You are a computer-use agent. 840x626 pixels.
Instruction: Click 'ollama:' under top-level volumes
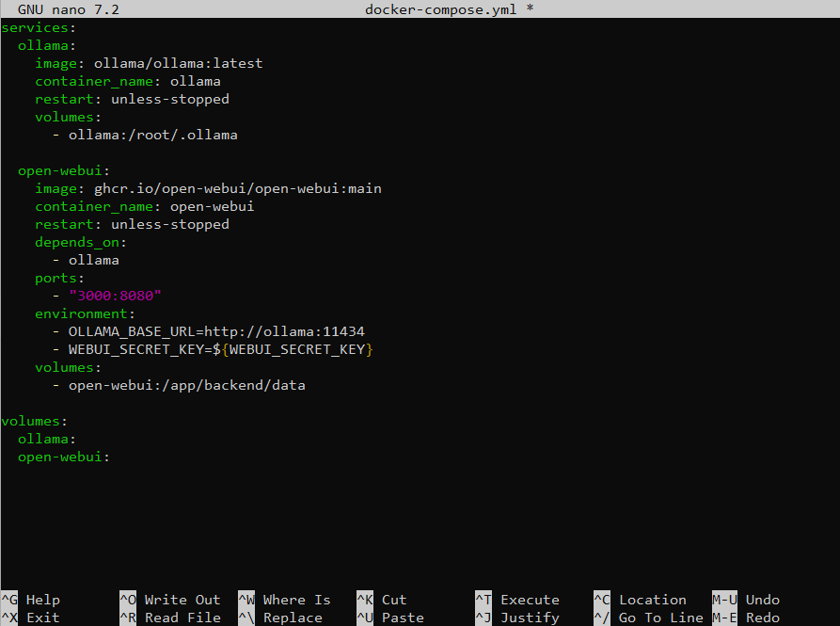click(47, 439)
